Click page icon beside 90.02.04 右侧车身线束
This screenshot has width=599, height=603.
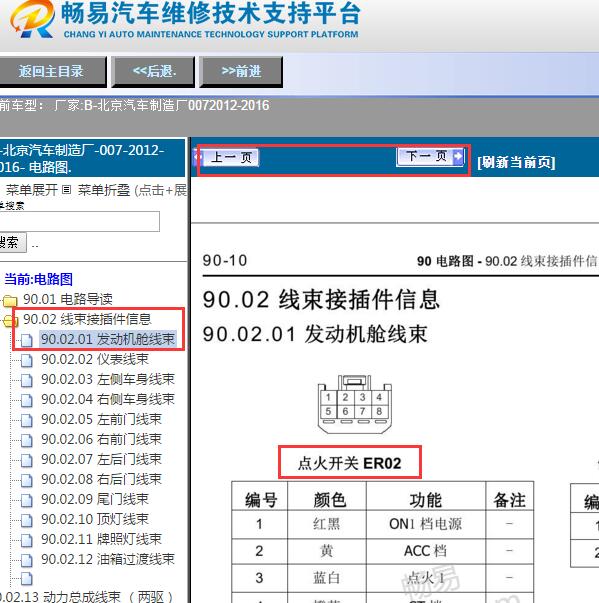click(27, 400)
